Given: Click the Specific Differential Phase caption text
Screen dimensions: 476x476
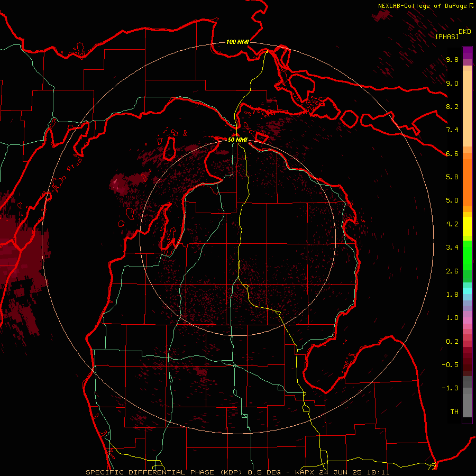Looking at the screenshot, I should pos(164,472).
